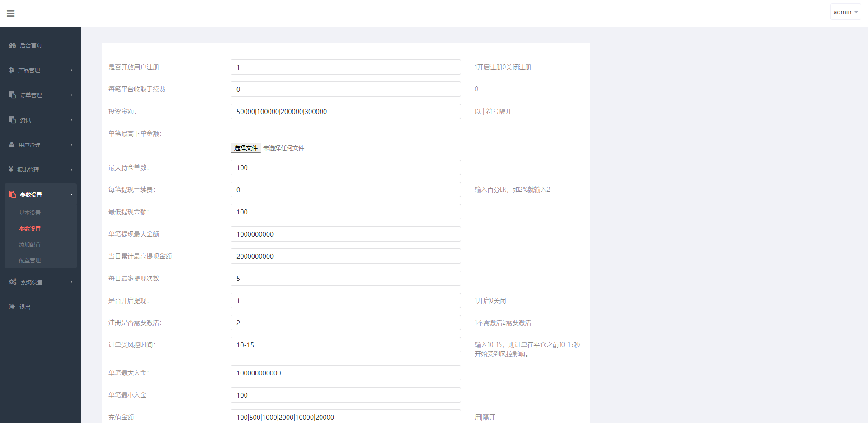Click the red icon beside 参数设置
868x423 pixels.
[x=13, y=195]
